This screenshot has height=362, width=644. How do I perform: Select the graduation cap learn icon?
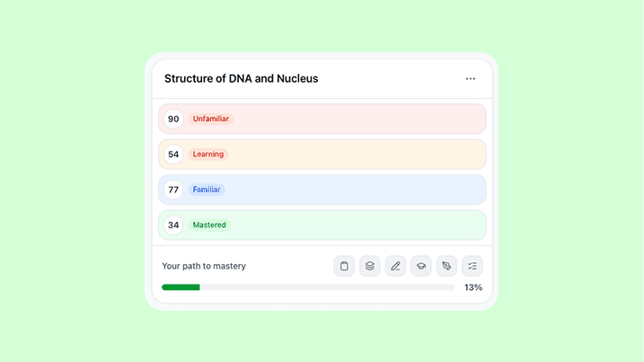pyautogui.click(x=421, y=266)
